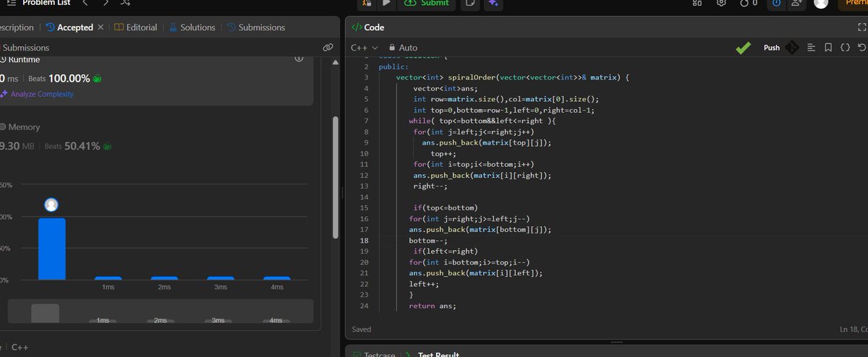
Task: Go to the previous problem arrow
Action: pyautogui.click(x=85, y=3)
